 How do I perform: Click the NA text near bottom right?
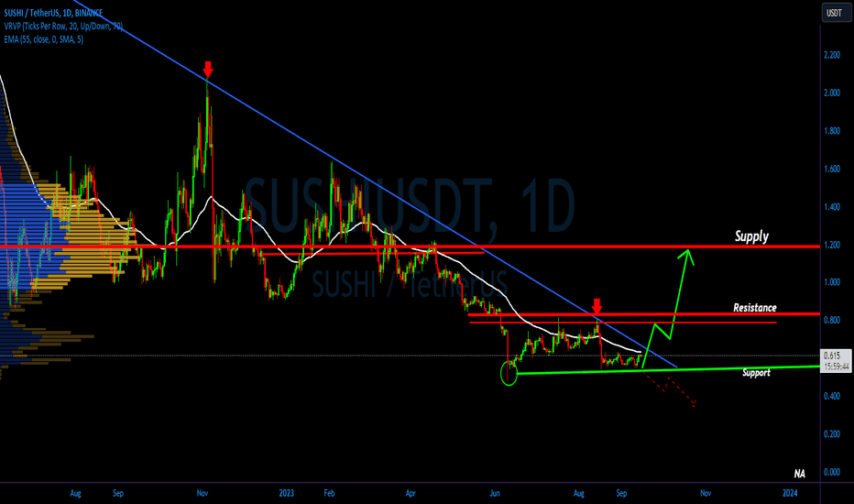coord(800,474)
